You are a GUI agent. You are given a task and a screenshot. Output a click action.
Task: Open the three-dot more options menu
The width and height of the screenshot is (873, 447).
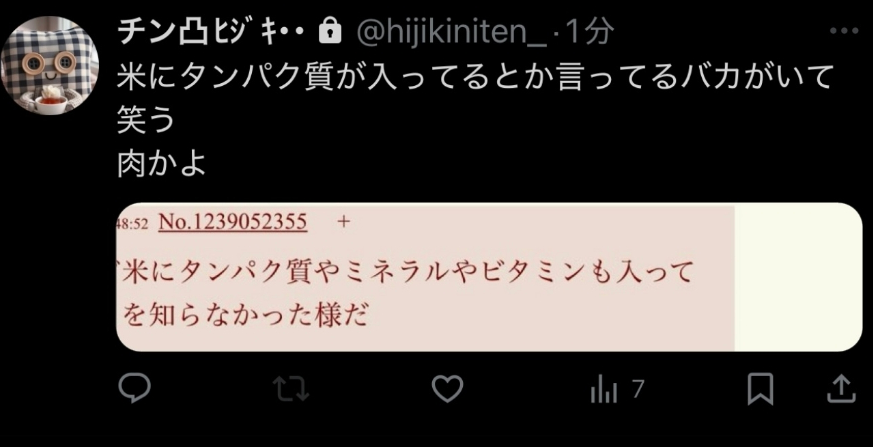[844, 31]
